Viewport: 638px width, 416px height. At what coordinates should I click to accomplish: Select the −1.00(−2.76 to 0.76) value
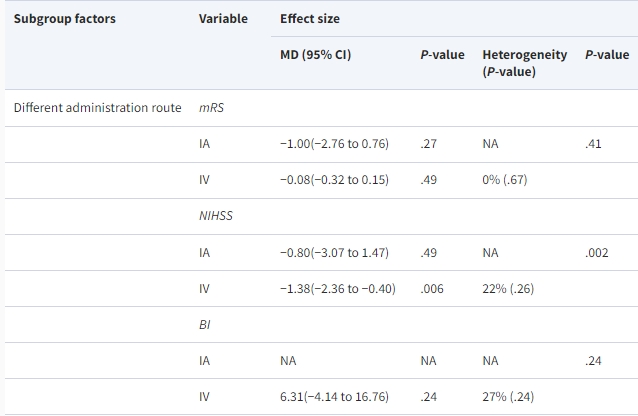(334, 144)
